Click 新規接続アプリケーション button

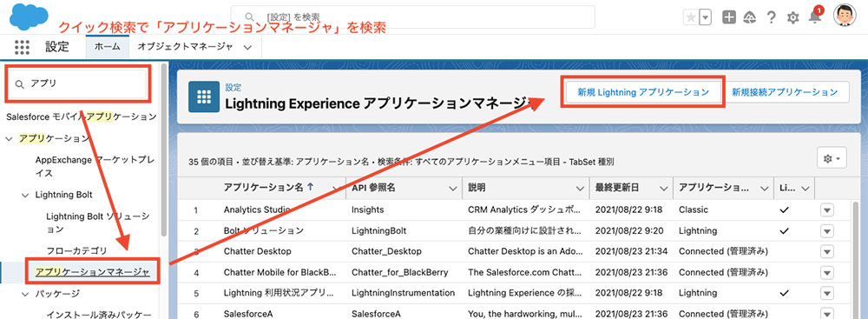(x=785, y=92)
